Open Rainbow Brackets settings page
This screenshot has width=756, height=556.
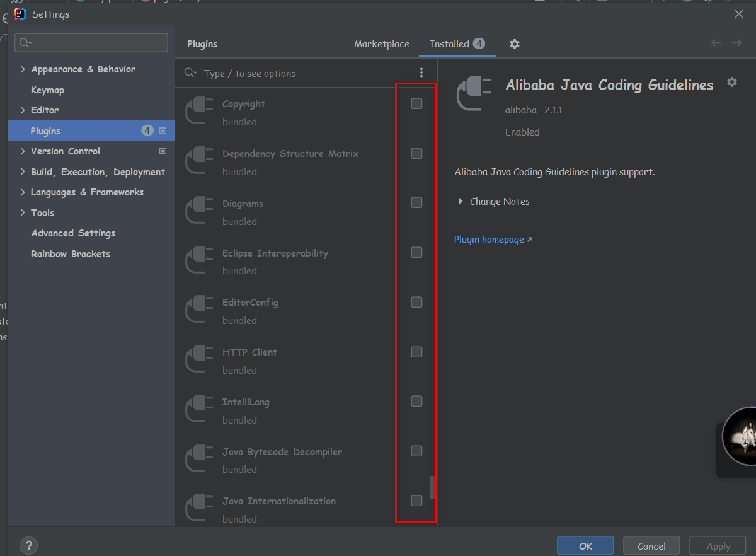tap(71, 254)
